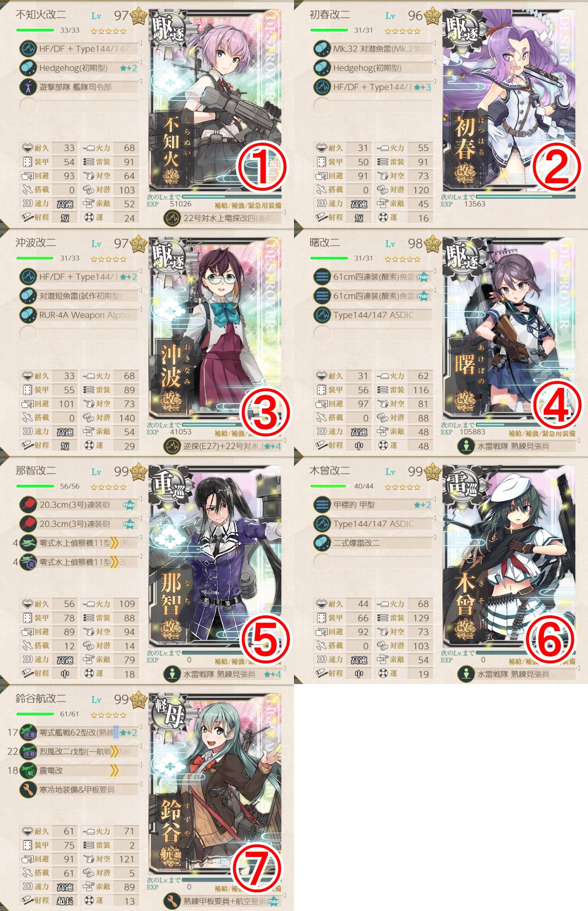The height and width of the screenshot is (911, 588).
Task: Click the 震電改 fighter icon on 鈴谷航改二
Action: click(x=28, y=770)
